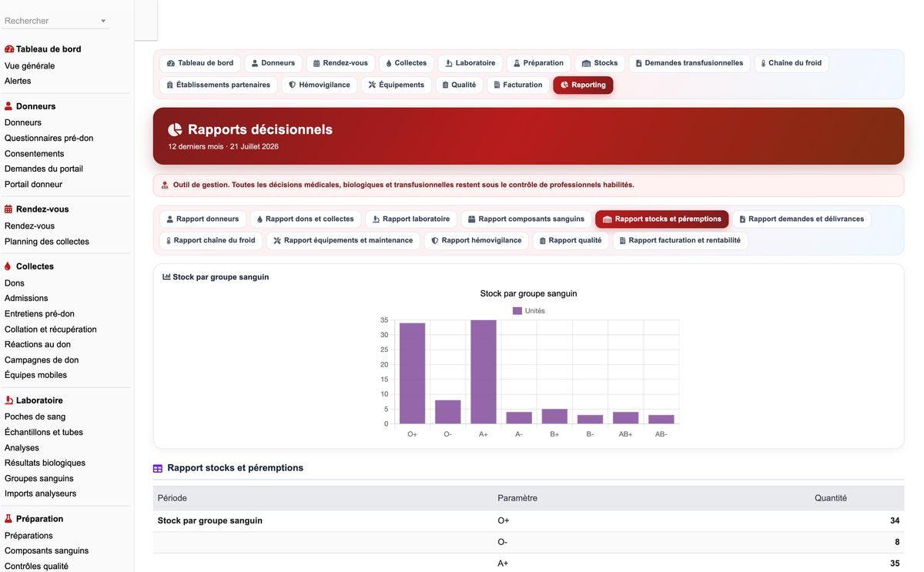
Task: Open the Rechercher dropdown arrow
Action: 103,21
